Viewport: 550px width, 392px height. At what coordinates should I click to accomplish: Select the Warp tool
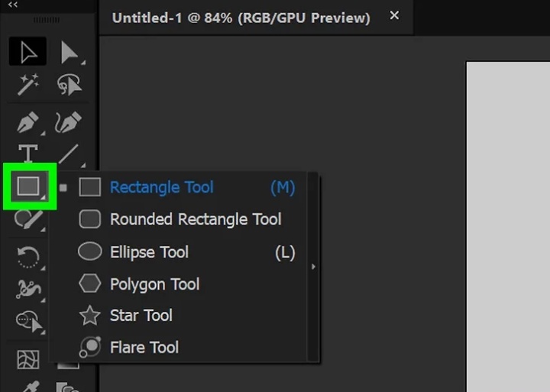(x=29, y=289)
